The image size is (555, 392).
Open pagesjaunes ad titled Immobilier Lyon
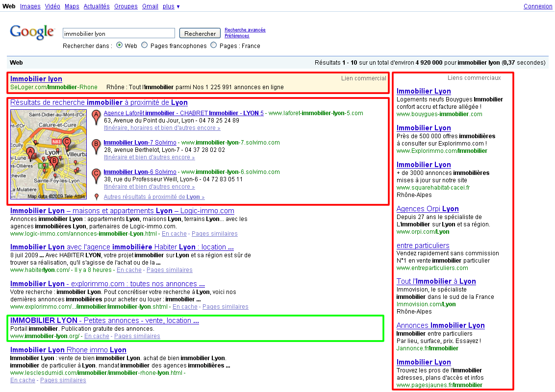[424, 362]
